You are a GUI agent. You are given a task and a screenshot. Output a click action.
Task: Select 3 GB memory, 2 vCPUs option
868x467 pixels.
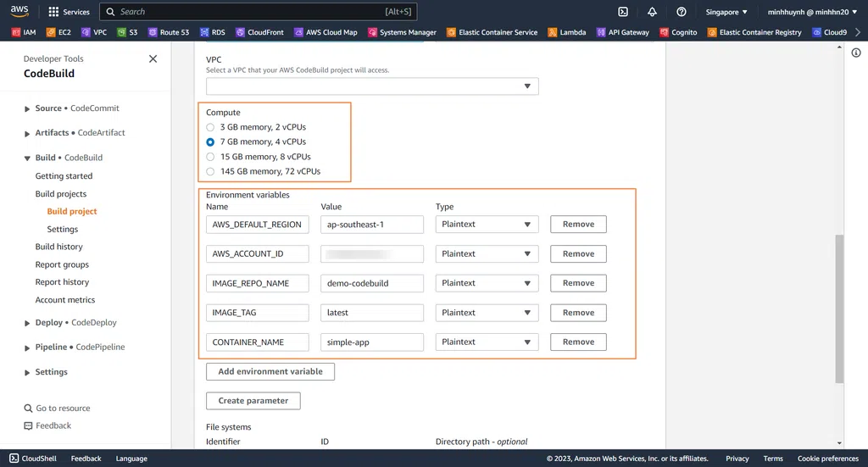click(211, 127)
